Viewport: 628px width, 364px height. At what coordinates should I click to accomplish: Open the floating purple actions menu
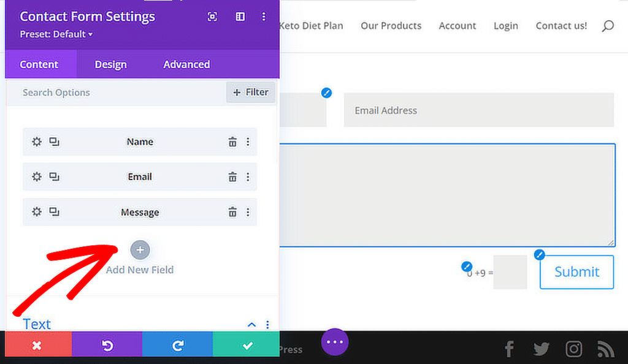point(334,342)
